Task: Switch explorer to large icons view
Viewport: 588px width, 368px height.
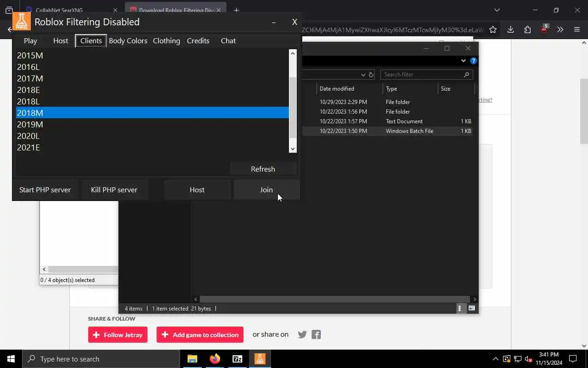Action: (472, 309)
